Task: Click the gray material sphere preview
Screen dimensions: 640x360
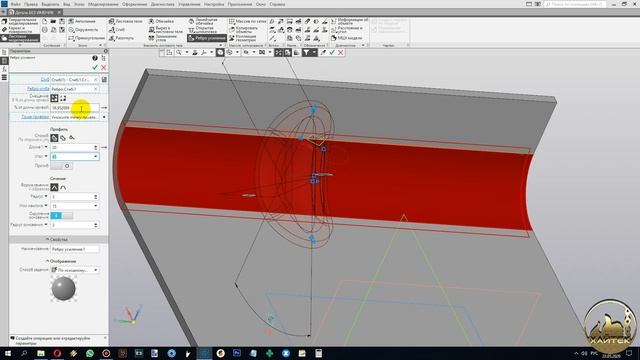Action: click(64, 288)
